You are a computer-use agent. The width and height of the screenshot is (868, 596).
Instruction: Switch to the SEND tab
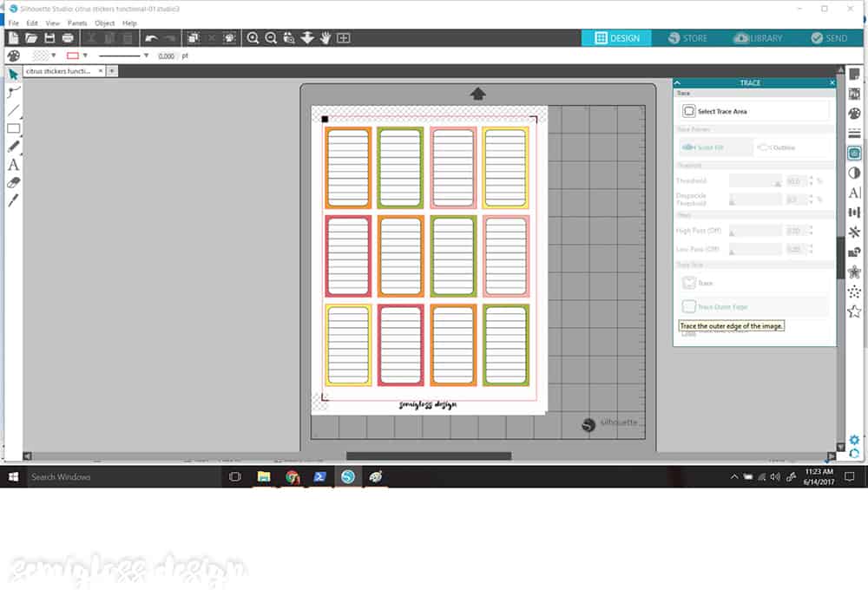[x=829, y=38]
